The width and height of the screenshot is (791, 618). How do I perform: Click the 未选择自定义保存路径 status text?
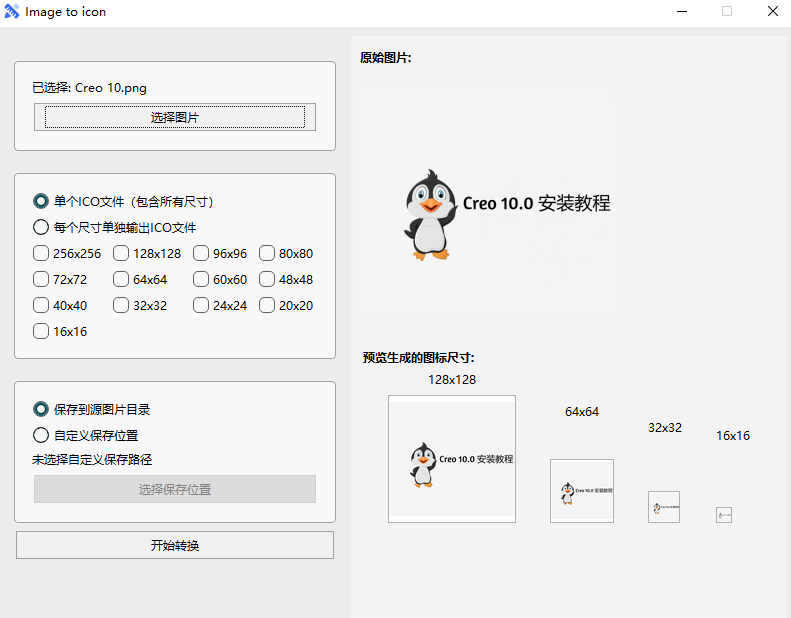click(92, 460)
